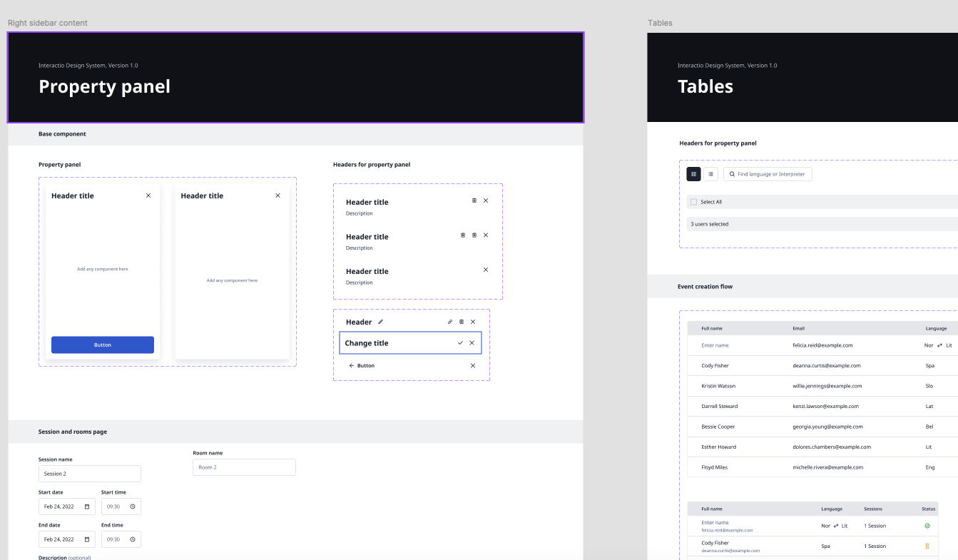
Task: Click the Base component section heading
Action: click(x=62, y=134)
